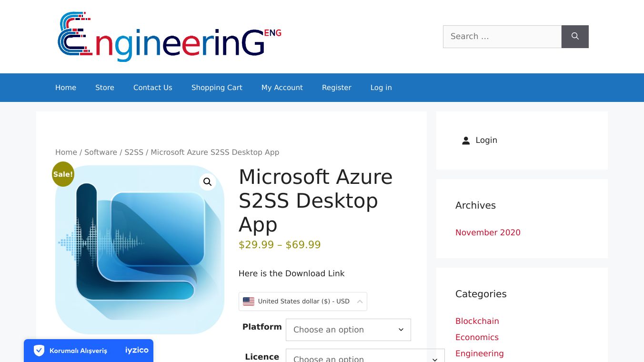Zoom product image with magnifier icon
The image size is (644, 362).
point(207,182)
